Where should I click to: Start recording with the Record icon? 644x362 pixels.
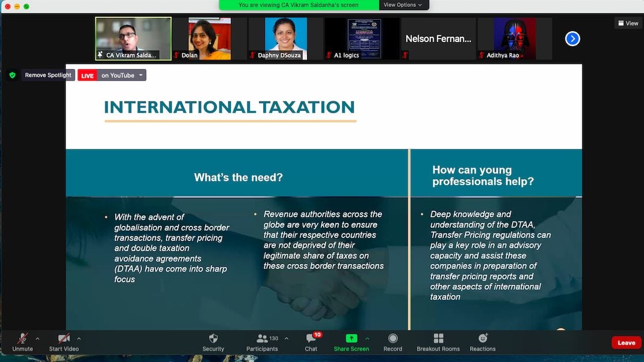(393, 339)
